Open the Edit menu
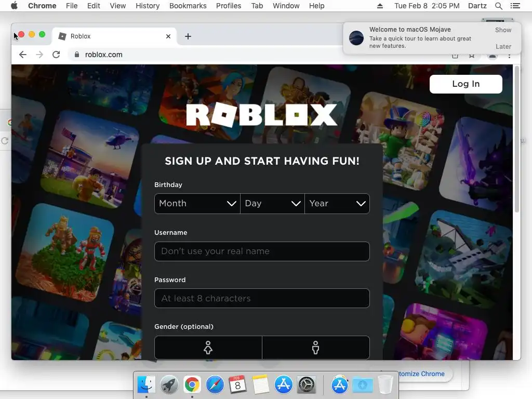 [x=94, y=6]
